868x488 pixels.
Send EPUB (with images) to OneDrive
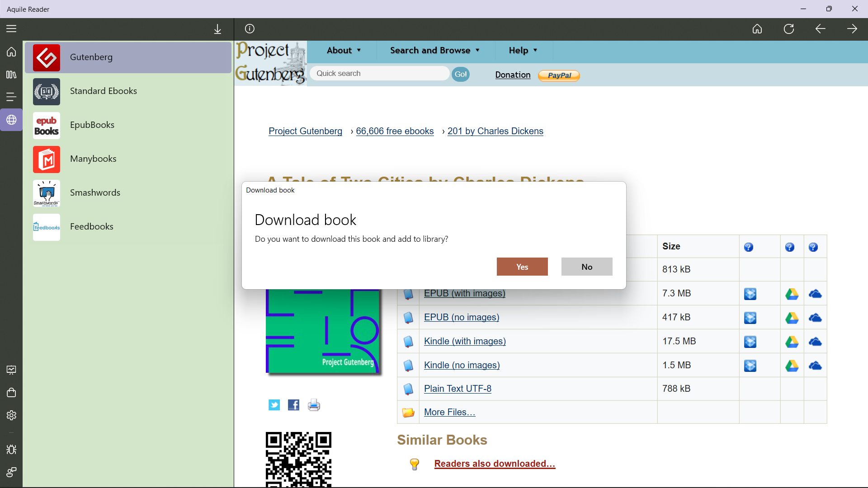[815, 294]
